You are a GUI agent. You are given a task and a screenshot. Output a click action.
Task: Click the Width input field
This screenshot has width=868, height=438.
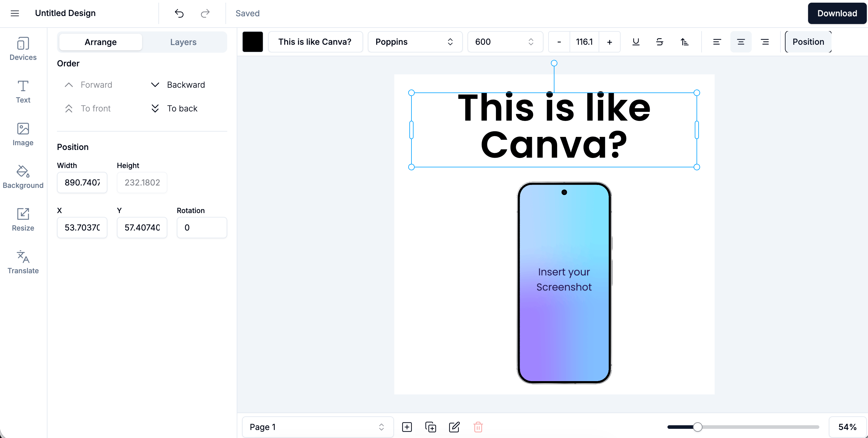click(x=82, y=183)
